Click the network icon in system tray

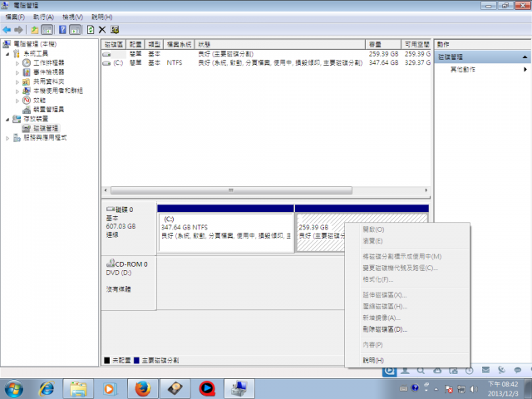(x=461, y=389)
